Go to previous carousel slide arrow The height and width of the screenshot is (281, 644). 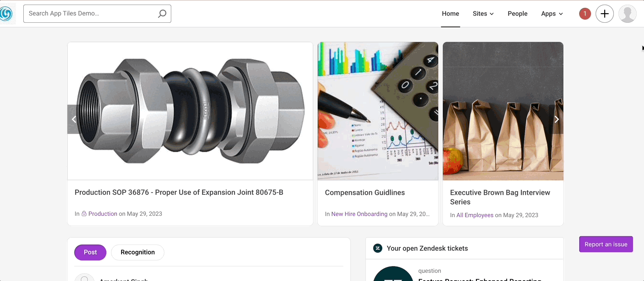[x=74, y=120]
